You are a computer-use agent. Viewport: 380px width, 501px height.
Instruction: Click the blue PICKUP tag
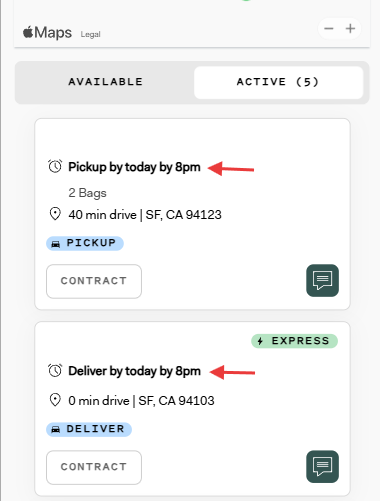(85, 243)
